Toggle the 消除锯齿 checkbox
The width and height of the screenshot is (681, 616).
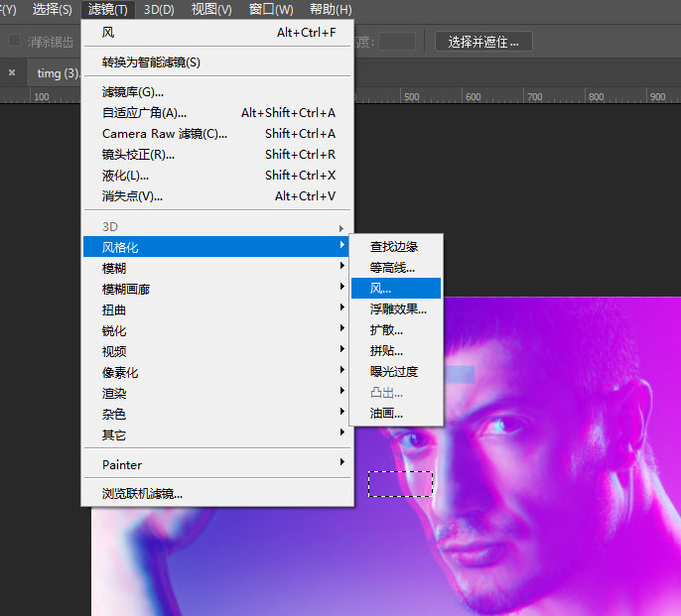(x=14, y=42)
